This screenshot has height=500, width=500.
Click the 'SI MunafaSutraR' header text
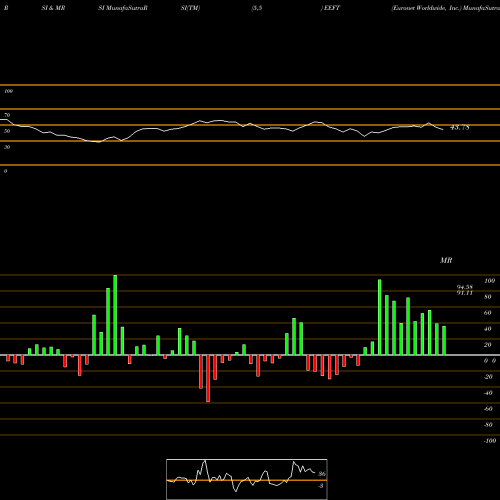tap(123, 8)
